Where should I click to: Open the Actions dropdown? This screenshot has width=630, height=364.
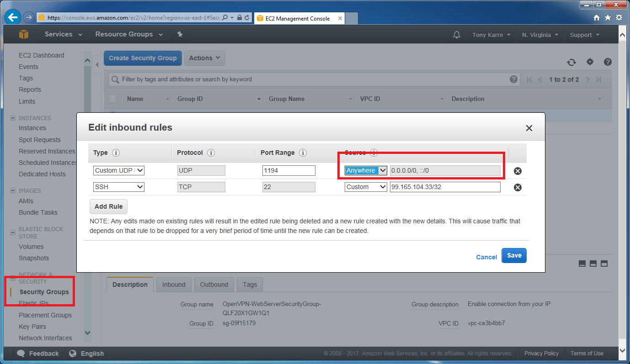click(x=204, y=58)
